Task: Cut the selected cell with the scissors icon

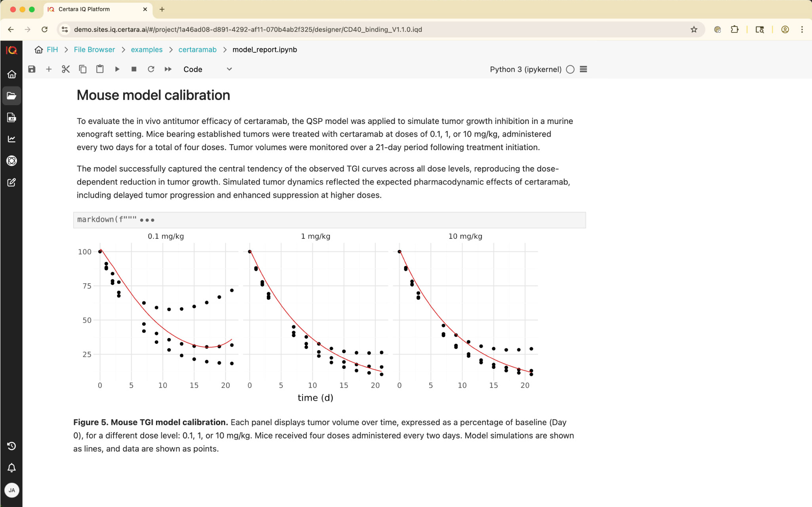Action: tap(66, 69)
